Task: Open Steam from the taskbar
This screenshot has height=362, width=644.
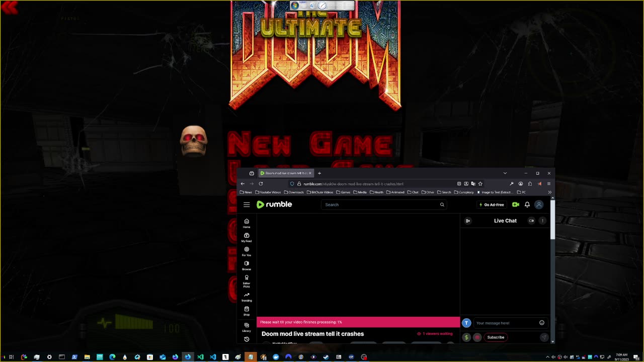Action: click(x=326, y=357)
